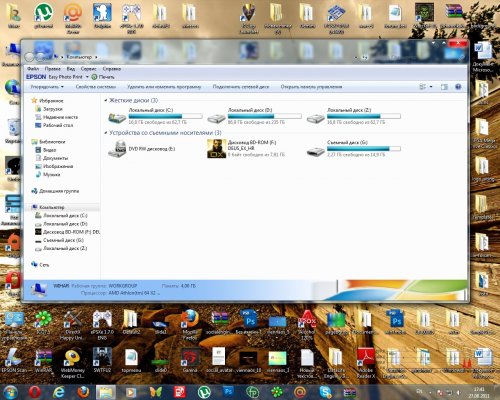Select the BD-ROM (F:) DEUS_EX_HR icon

click(216, 149)
